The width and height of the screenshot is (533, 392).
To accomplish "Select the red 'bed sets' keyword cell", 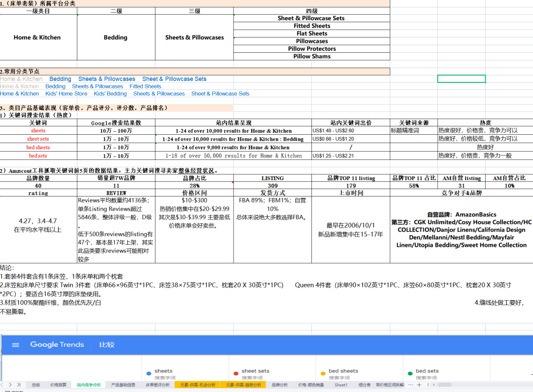I will click(x=38, y=156).
